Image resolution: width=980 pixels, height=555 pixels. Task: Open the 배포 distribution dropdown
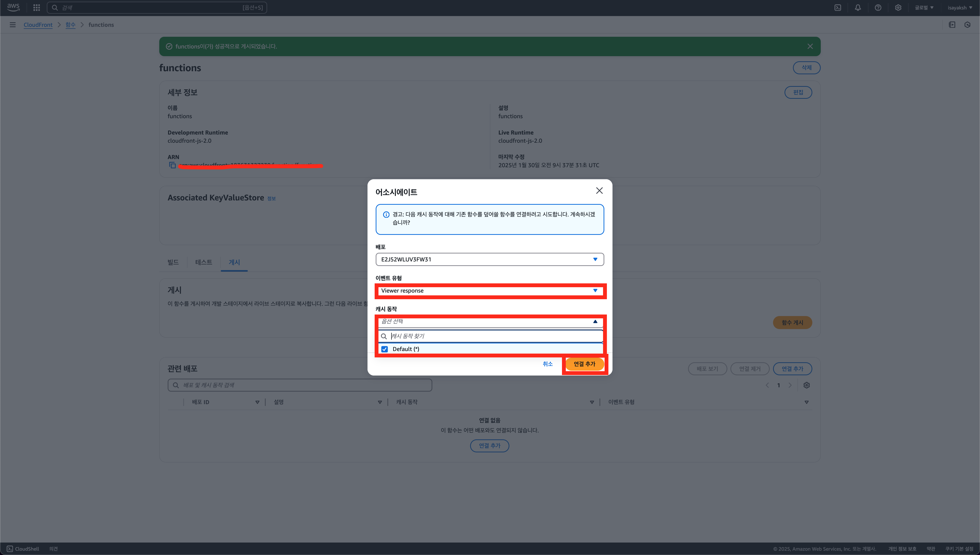point(490,259)
